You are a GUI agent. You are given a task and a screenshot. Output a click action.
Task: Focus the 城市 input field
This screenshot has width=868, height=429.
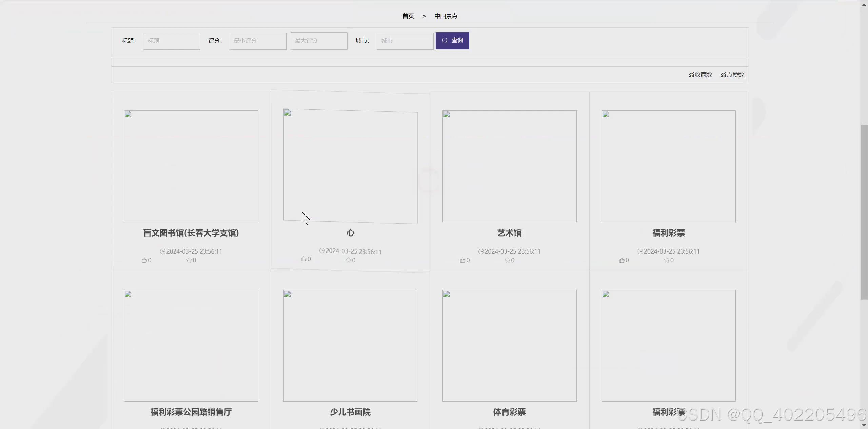(x=405, y=41)
